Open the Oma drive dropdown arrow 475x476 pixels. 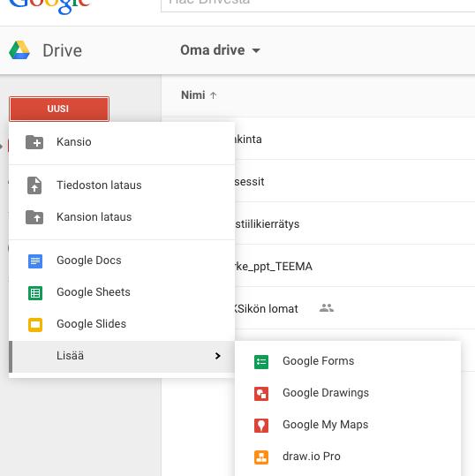256,50
